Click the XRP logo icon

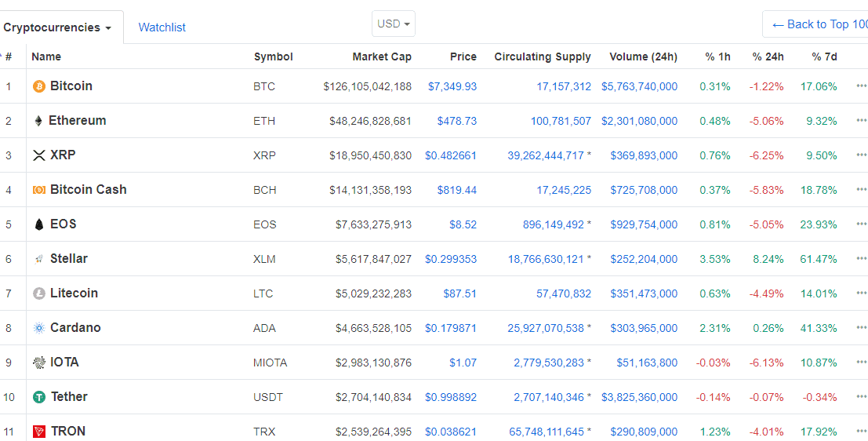coord(39,155)
